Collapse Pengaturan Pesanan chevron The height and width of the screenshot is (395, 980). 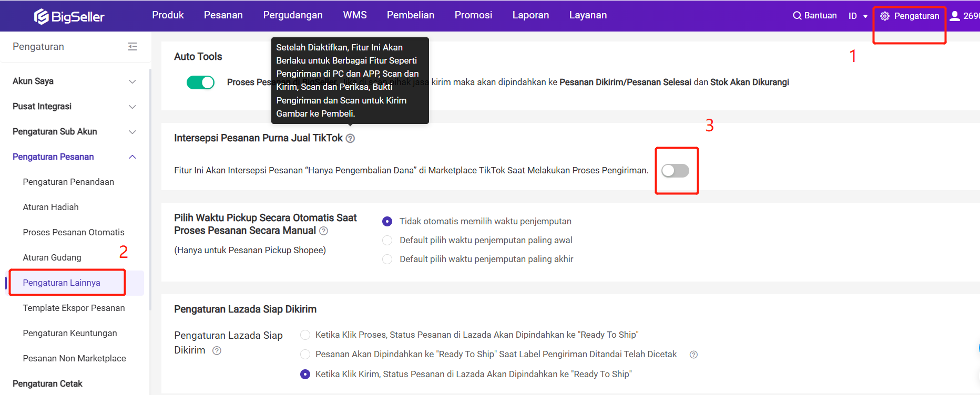(x=132, y=157)
